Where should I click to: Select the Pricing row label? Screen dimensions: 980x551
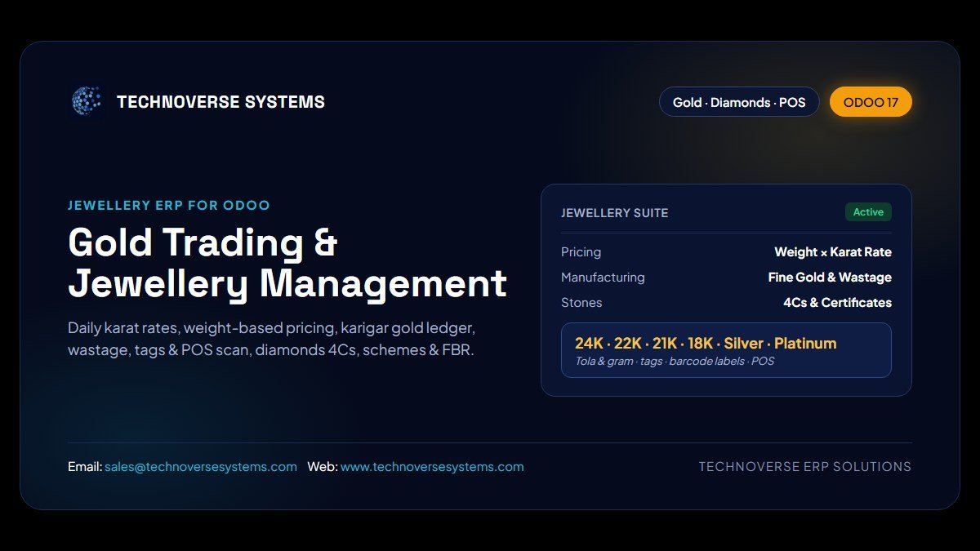[581, 252]
